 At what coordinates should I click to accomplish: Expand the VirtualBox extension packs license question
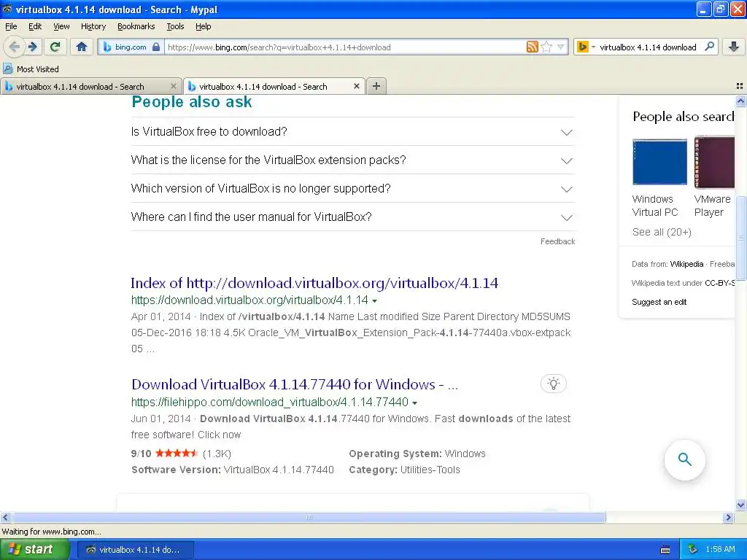[352, 160]
